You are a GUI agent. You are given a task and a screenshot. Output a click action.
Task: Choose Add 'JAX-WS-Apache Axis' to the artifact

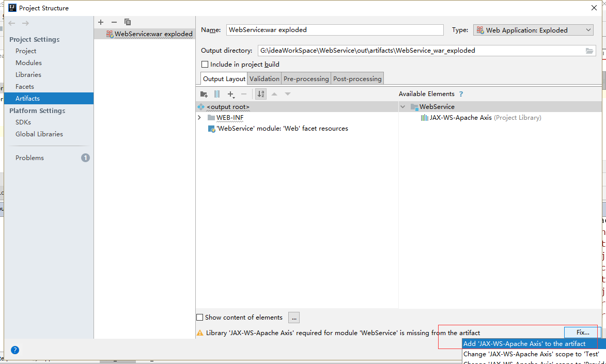[534, 343]
